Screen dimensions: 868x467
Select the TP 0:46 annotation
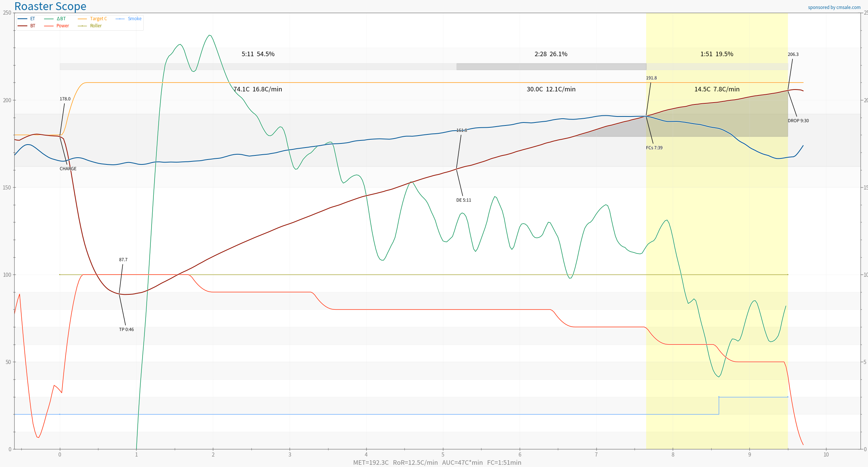(x=126, y=330)
